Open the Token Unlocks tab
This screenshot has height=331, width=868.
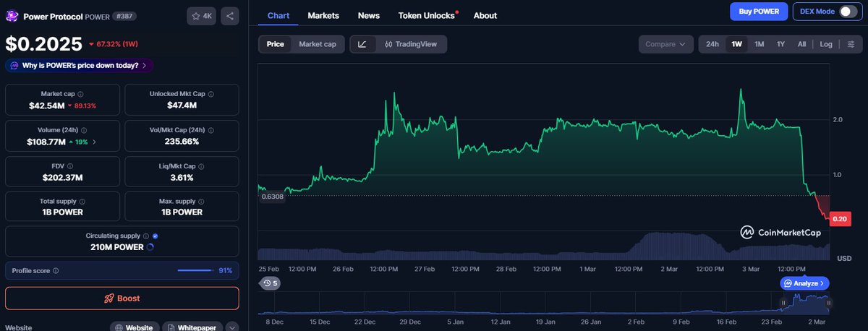click(428, 15)
